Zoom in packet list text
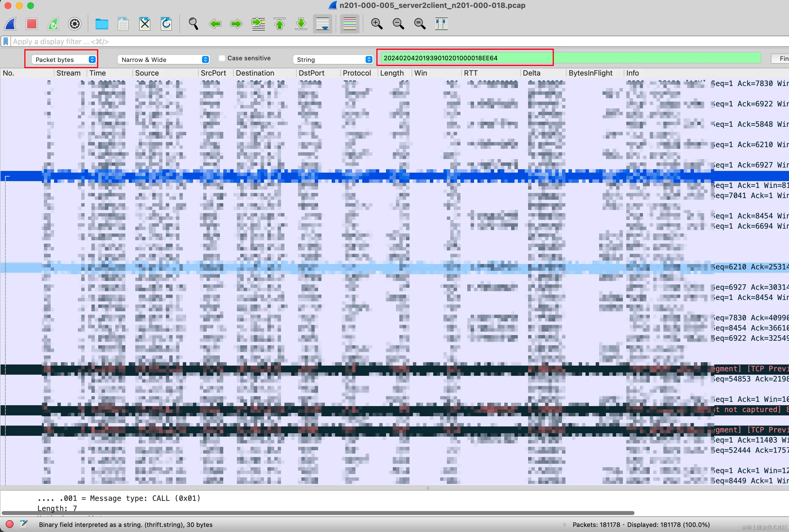Image resolution: width=789 pixels, height=532 pixels. click(377, 24)
